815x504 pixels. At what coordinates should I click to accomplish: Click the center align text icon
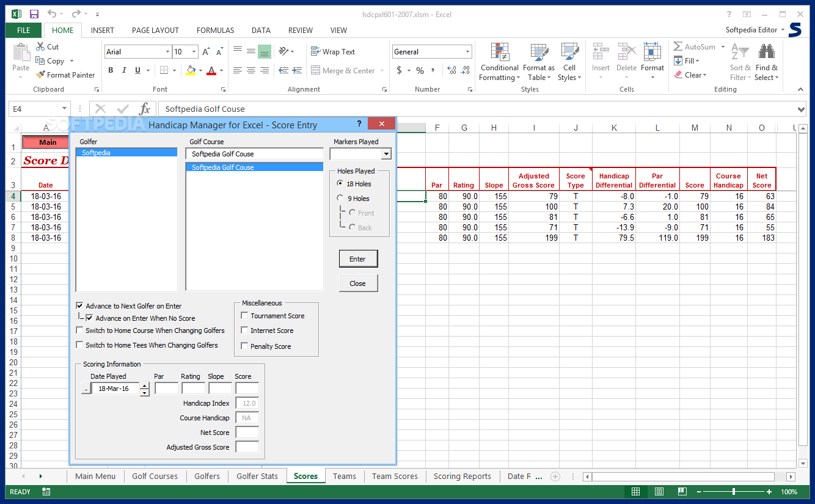pyautogui.click(x=250, y=70)
